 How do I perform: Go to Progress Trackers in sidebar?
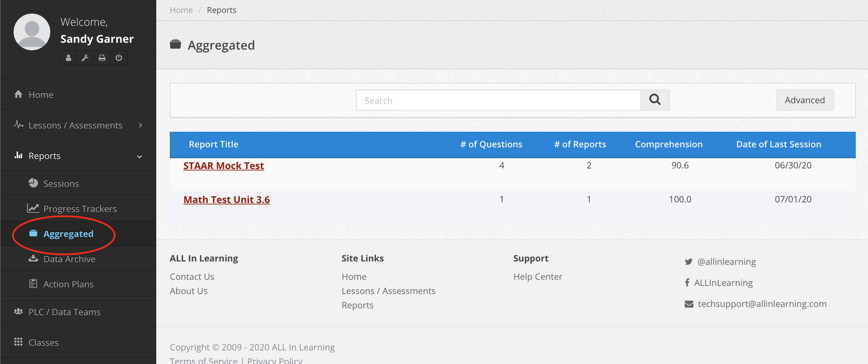[80, 209]
